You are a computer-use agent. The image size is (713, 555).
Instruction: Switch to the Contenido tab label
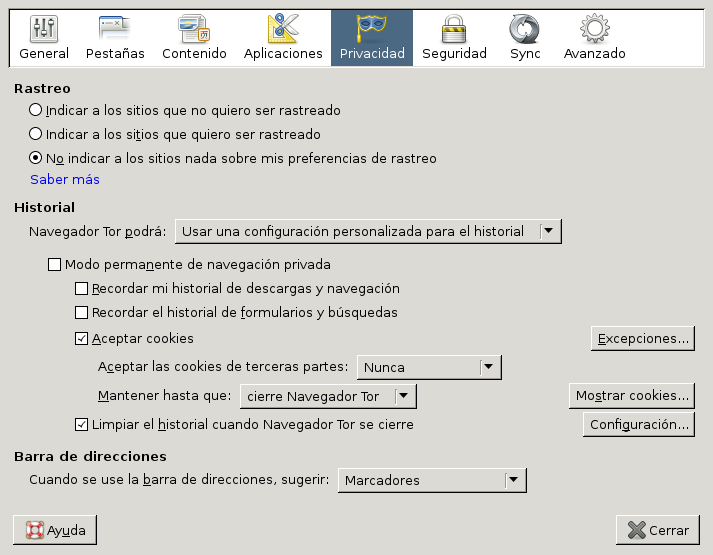click(x=194, y=54)
